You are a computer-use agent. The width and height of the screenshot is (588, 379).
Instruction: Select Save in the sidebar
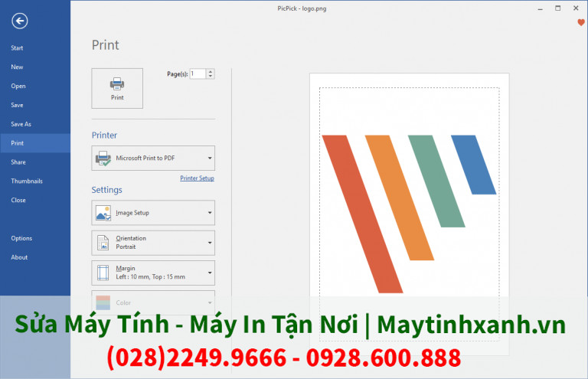(35, 105)
